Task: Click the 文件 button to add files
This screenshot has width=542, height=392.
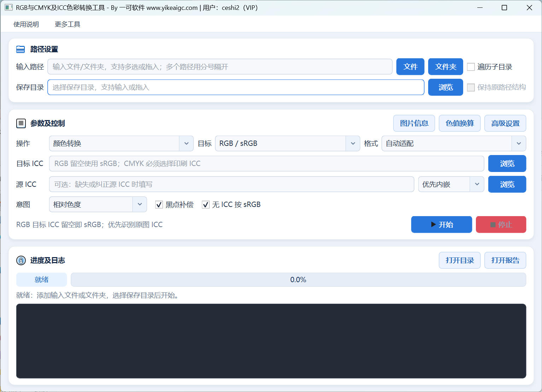Action: tap(410, 67)
